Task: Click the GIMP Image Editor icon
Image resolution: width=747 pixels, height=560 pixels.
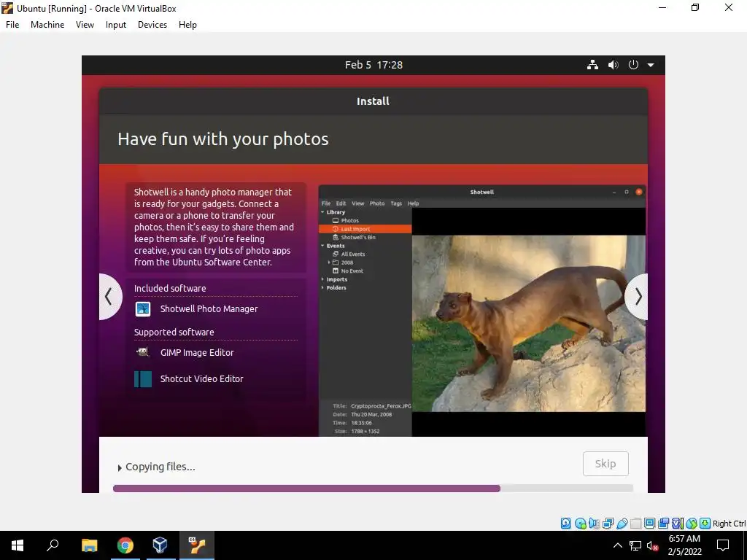Action: pyautogui.click(x=142, y=352)
